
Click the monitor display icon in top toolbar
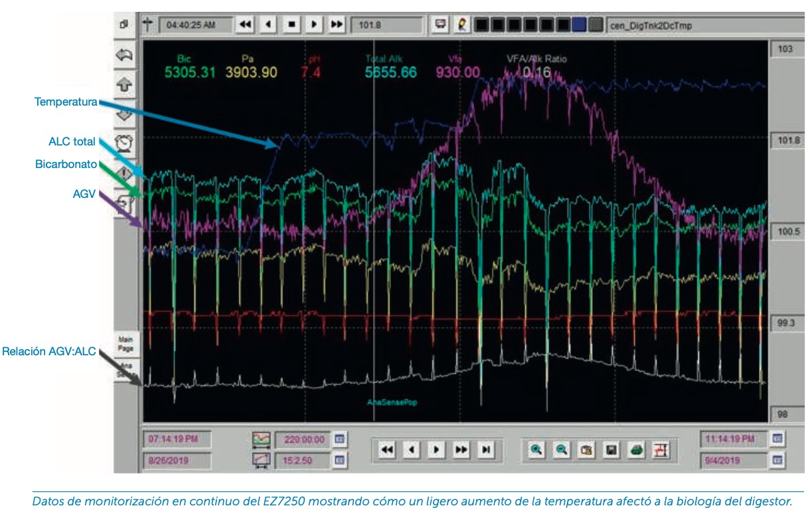click(x=440, y=25)
